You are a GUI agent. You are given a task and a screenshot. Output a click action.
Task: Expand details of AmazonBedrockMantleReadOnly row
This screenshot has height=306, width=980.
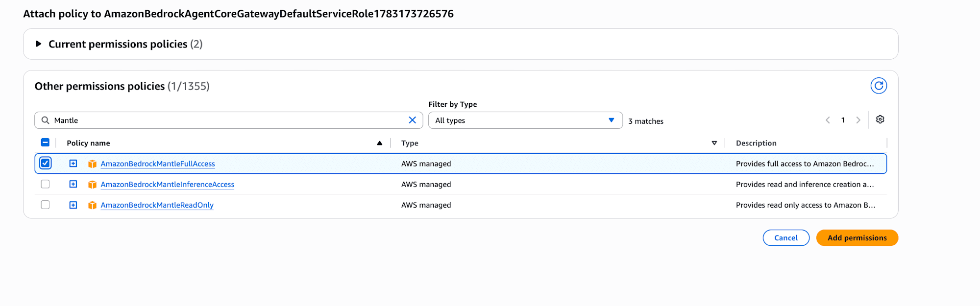pos(73,205)
